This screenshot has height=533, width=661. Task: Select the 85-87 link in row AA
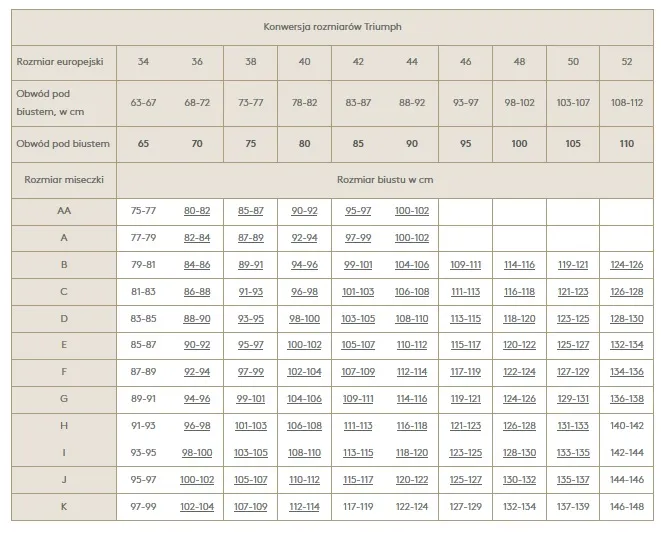250,211
